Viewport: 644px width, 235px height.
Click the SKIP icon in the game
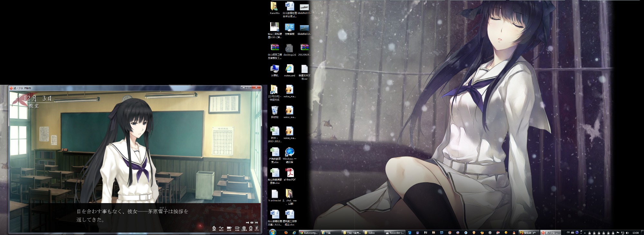coord(214,229)
